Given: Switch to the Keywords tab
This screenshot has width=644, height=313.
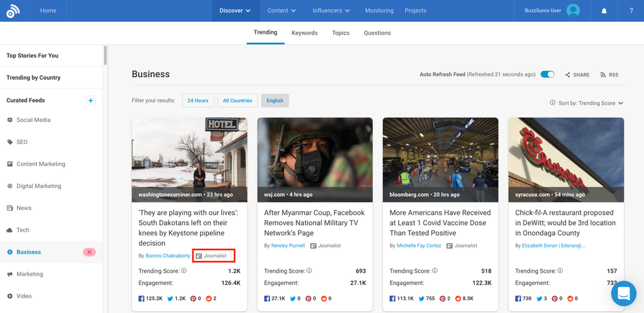Looking at the screenshot, I should pos(304,33).
